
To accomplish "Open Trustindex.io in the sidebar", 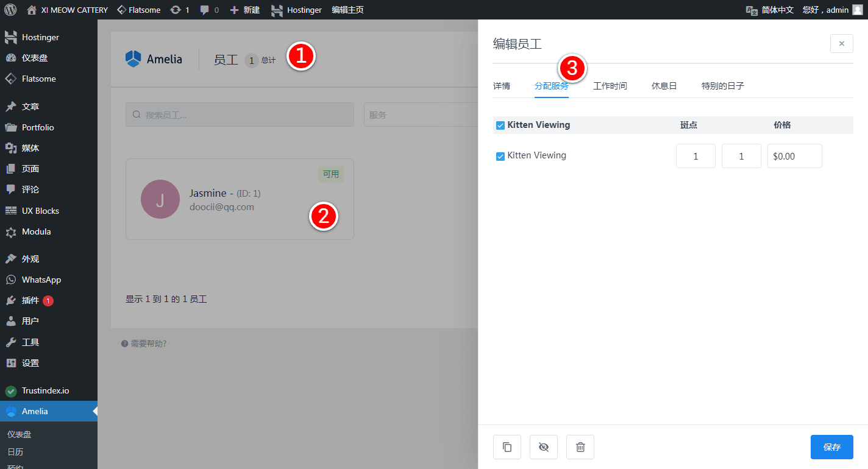I will (x=45, y=390).
